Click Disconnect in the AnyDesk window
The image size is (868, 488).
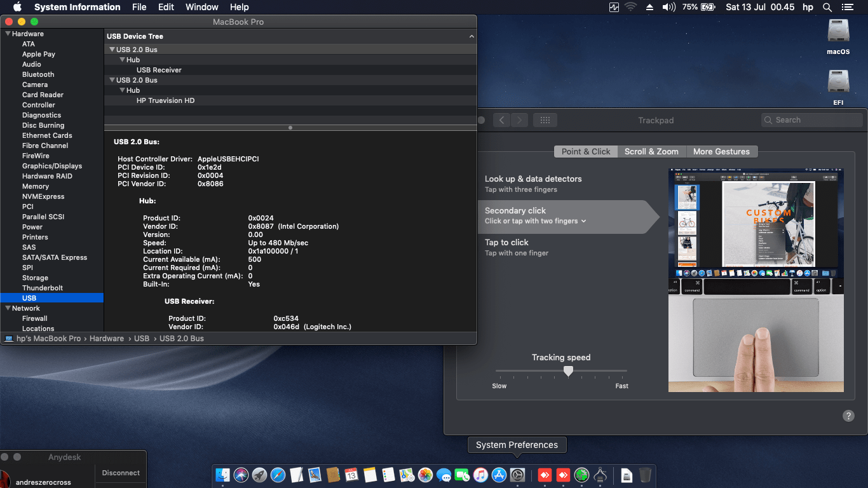point(121,473)
